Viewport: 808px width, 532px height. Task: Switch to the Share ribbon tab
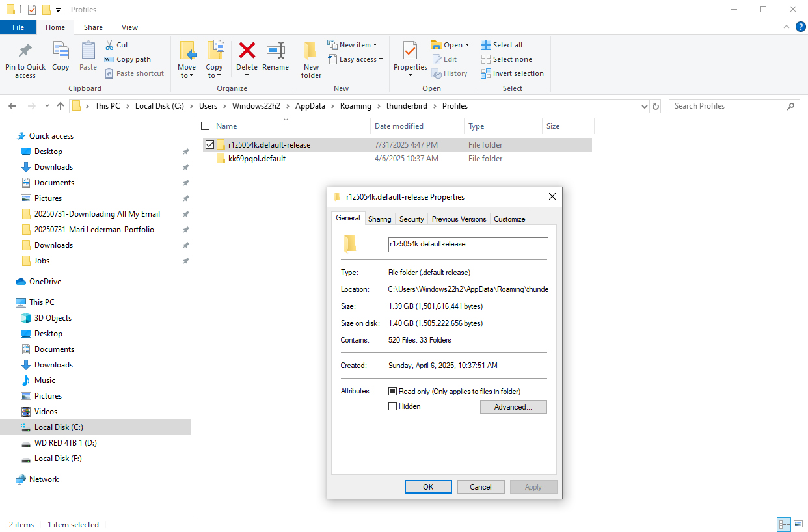coord(93,27)
